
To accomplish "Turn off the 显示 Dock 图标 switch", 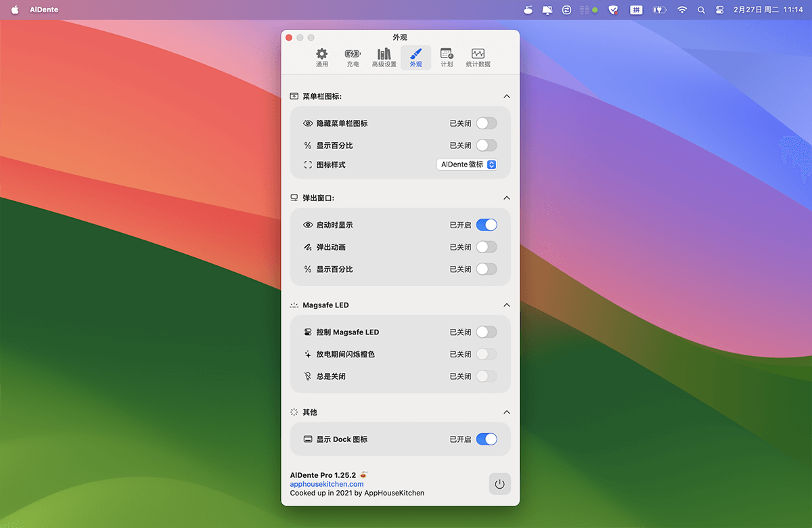I will pos(487,439).
